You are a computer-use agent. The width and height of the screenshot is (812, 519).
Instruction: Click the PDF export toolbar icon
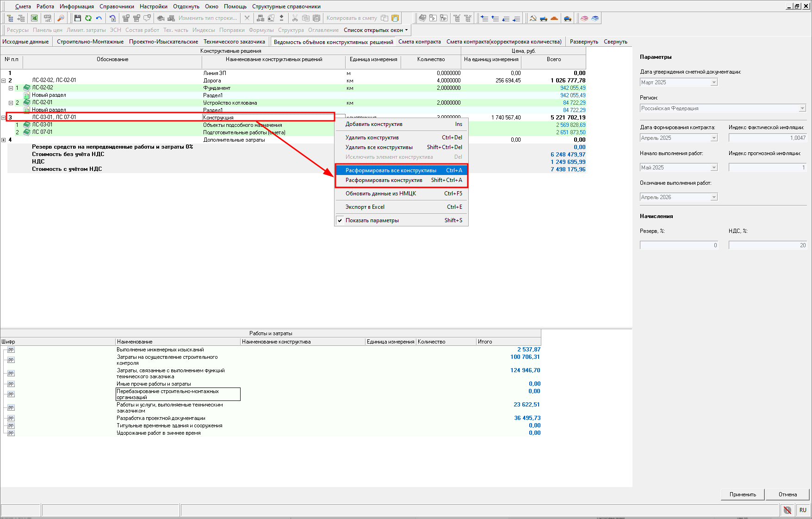(x=47, y=18)
